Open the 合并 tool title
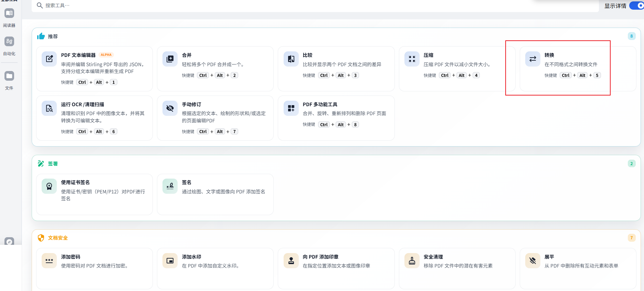644x291 pixels. coord(187,55)
